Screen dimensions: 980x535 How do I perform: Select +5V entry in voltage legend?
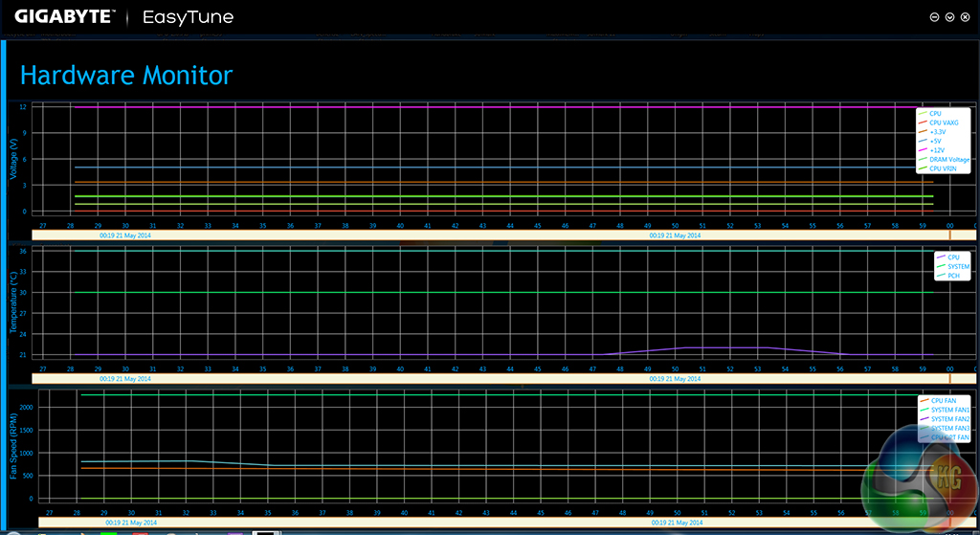[935, 142]
